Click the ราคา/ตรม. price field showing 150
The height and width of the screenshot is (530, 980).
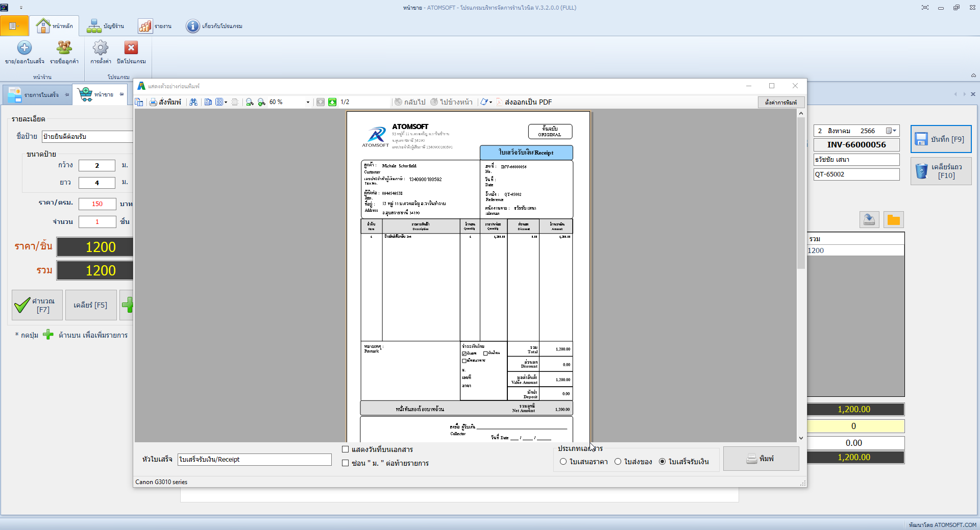coord(97,204)
